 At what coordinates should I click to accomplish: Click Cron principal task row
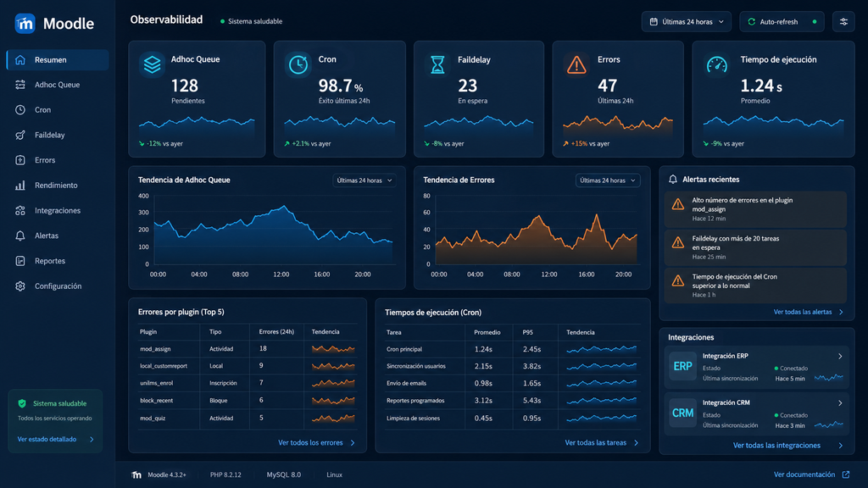[x=513, y=349]
